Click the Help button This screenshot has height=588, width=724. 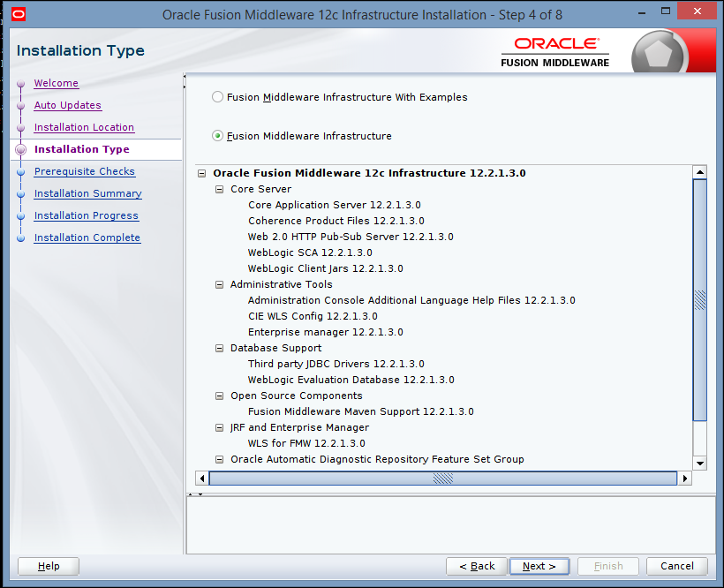pyautogui.click(x=49, y=566)
